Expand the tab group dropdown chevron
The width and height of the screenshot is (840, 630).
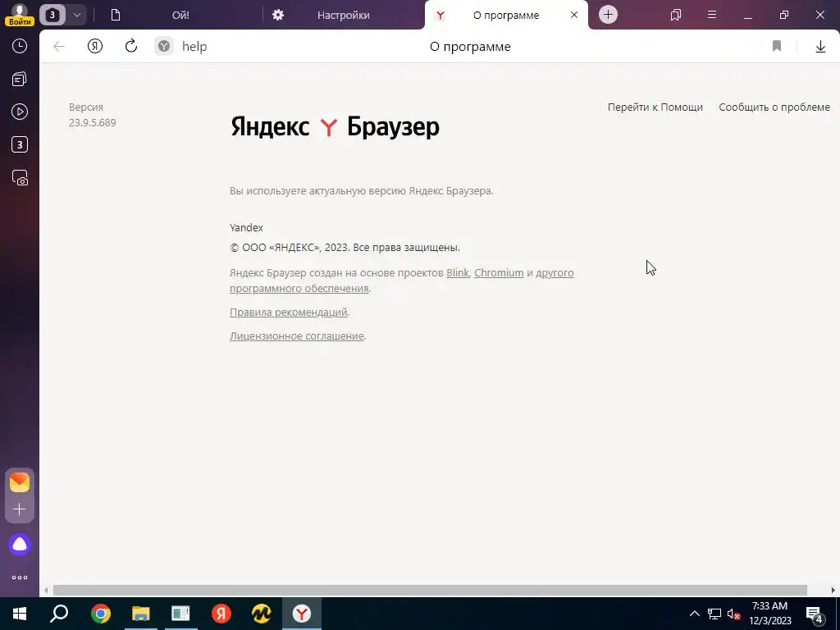click(x=76, y=15)
